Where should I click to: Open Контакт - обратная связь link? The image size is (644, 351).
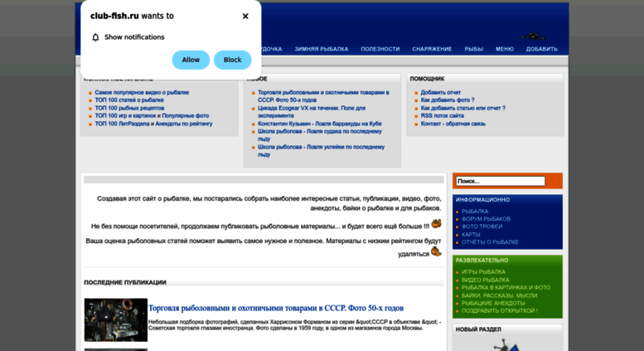[x=453, y=124]
